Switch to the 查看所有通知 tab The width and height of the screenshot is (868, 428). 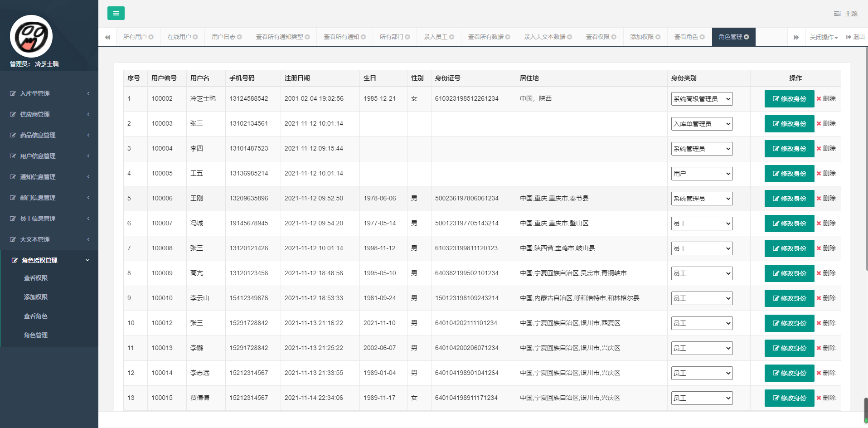[344, 37]
